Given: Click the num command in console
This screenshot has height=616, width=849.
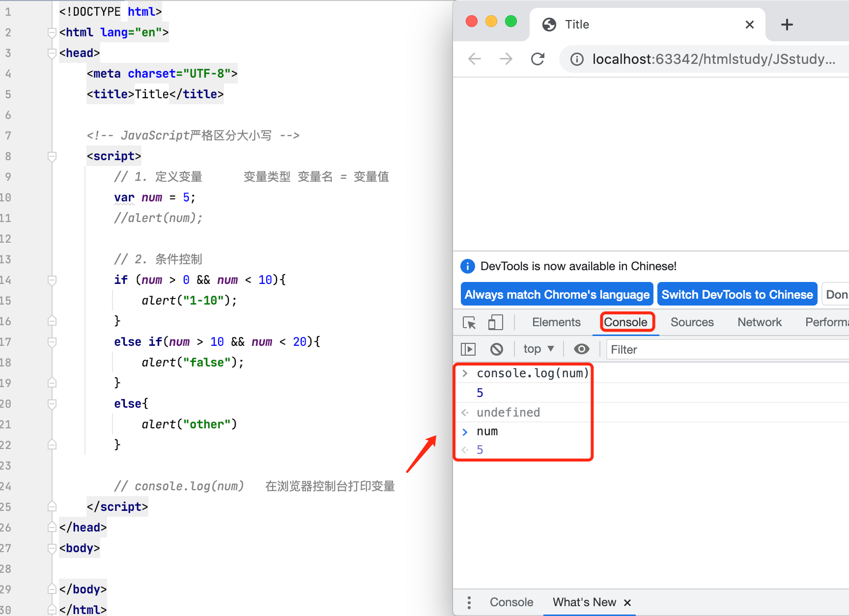Looking at the screenshot, I should pyautogui.click(x=487, y=431).
